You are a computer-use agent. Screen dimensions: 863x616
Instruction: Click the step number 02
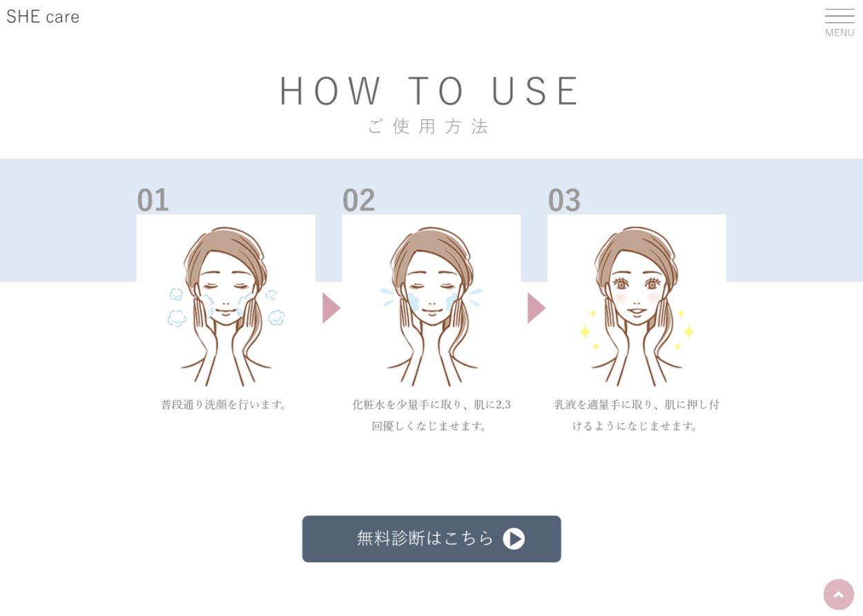pyautogui.click(x=358, y=200)
